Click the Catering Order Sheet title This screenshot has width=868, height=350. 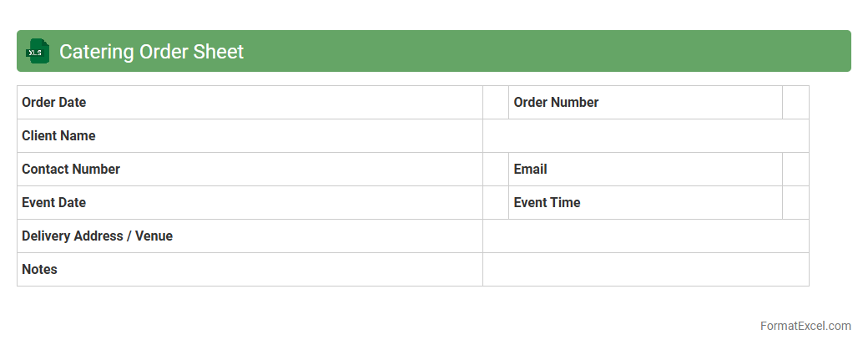tap(151, 51)
